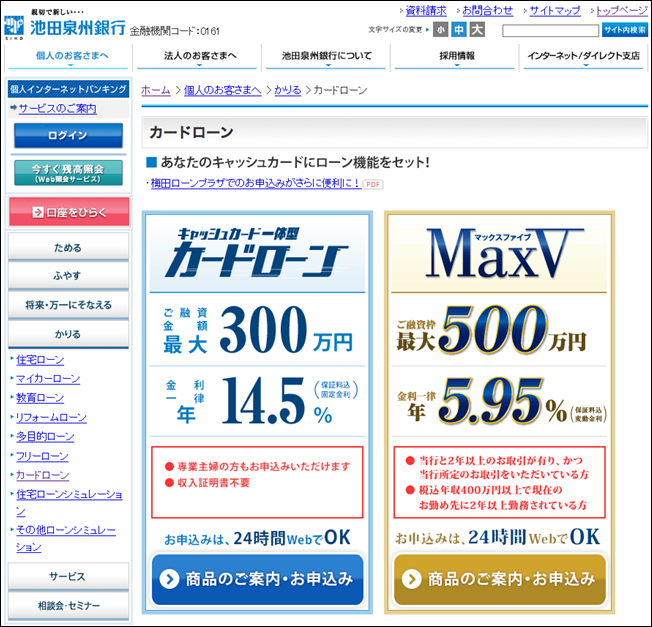Open the サービス sidebar menu
The width and height of the screenshot is (652, 627).
pyautogui.click(x=68, y=576)
